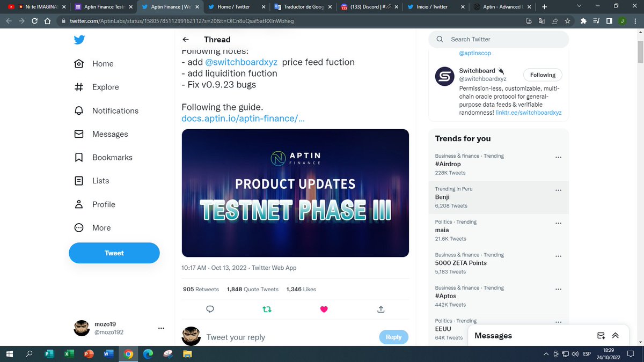Open more options for #Airdrop trend
644x362 pixels.
pos(558,157)
